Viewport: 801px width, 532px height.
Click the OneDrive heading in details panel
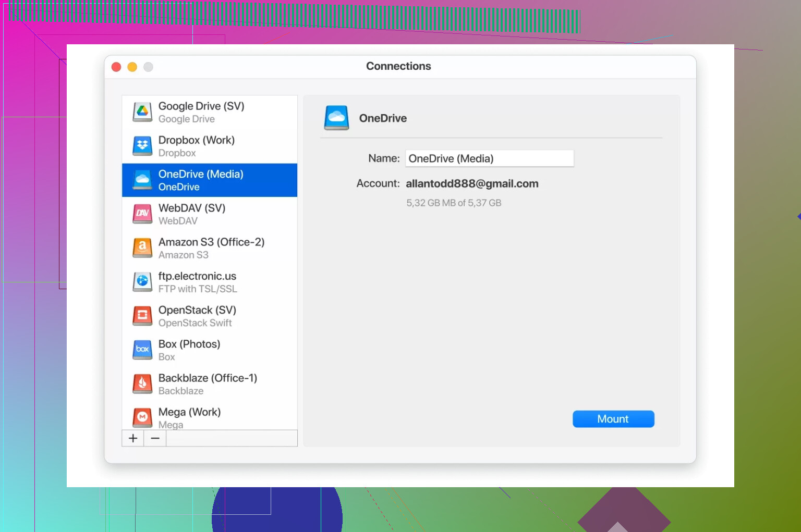point(383,118)
